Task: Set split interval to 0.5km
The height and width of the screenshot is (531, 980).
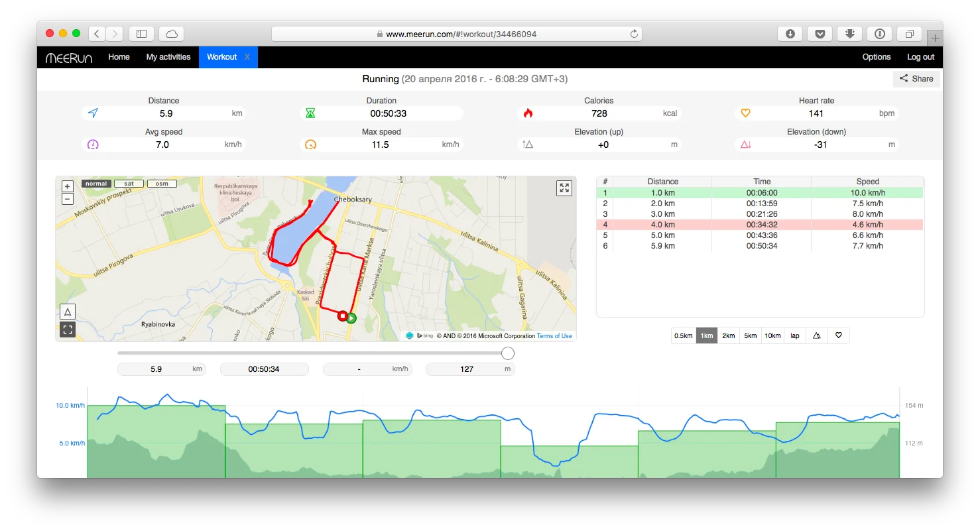Action: pyautogui.click(x=684, y=335)
